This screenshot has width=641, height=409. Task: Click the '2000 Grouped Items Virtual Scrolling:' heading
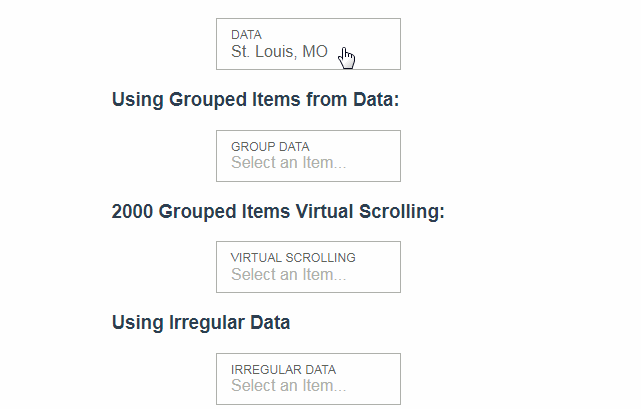278,212
